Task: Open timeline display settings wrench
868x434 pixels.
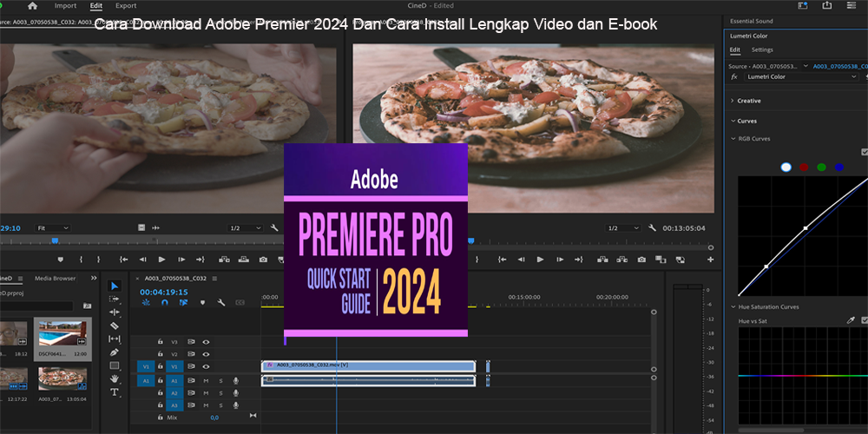Action: coord(221,303)
